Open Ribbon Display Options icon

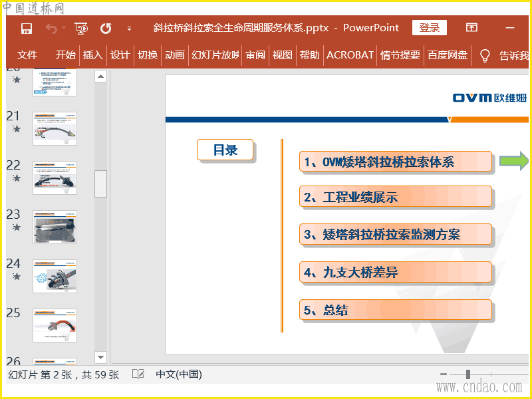pyautogui.click(x=471, y=27)
